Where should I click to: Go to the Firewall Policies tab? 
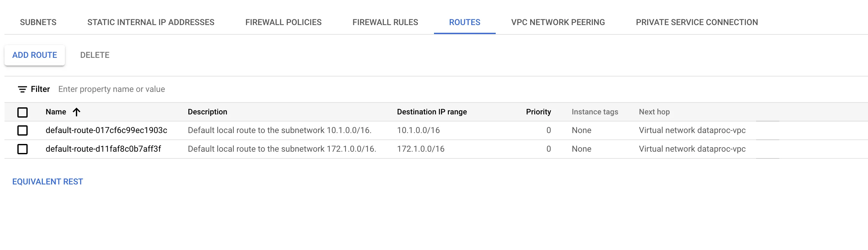[x=283, y=22]
